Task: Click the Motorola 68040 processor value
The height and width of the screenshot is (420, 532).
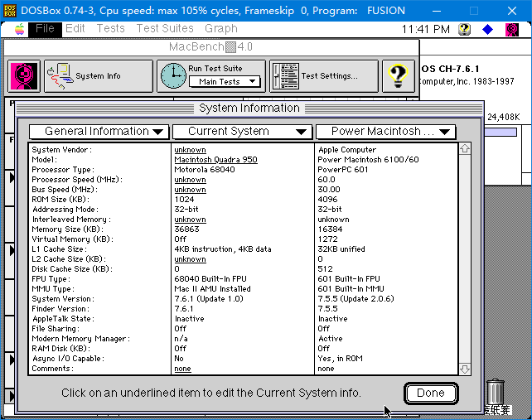Action: tap(205, 170)
